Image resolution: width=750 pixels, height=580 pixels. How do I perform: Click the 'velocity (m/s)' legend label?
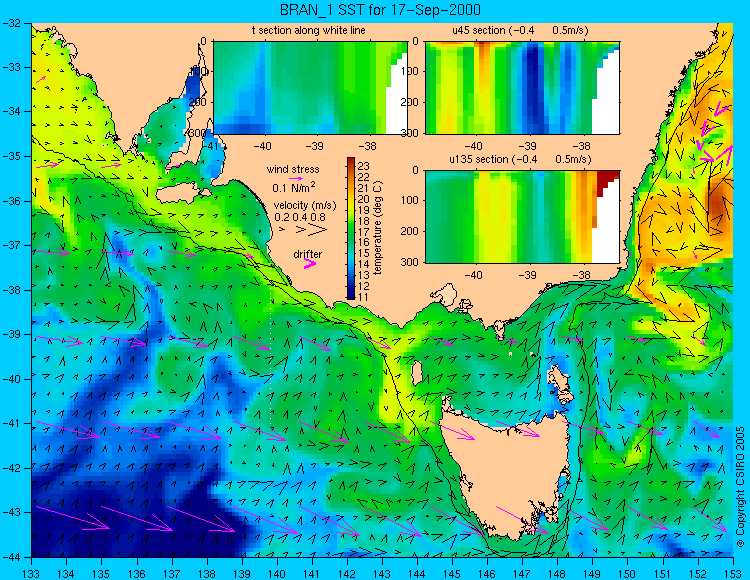(305, 206)
